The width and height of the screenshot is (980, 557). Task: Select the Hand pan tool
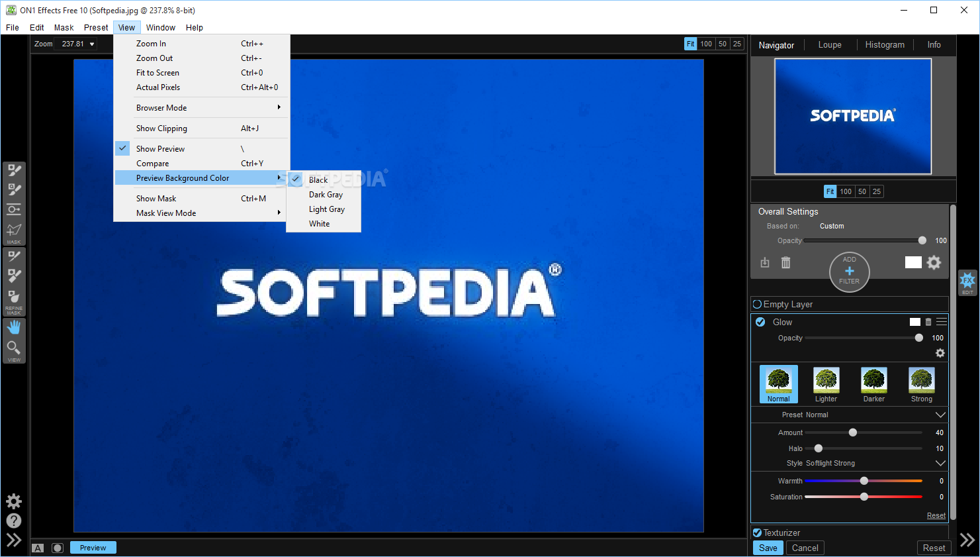(x=14, y=327)
